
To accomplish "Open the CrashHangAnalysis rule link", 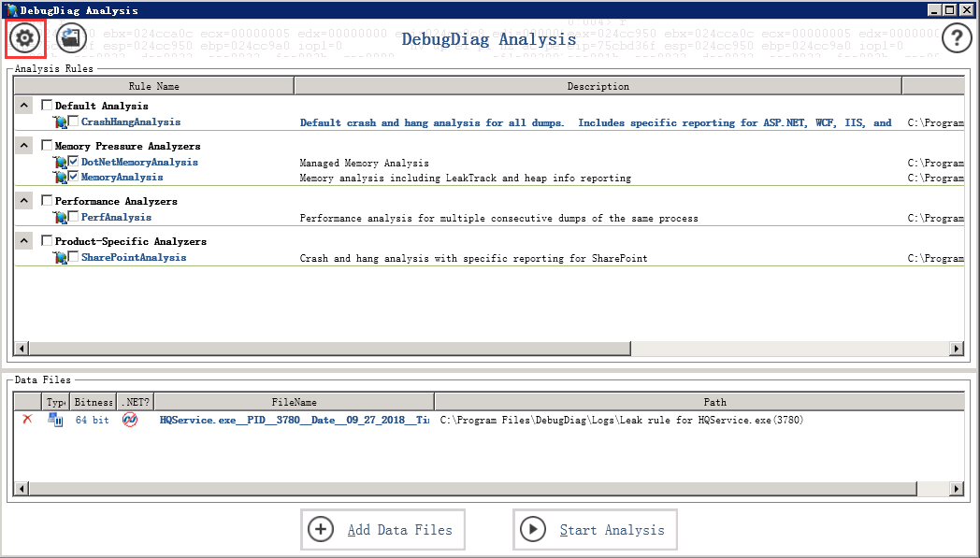I will point(131,122).
